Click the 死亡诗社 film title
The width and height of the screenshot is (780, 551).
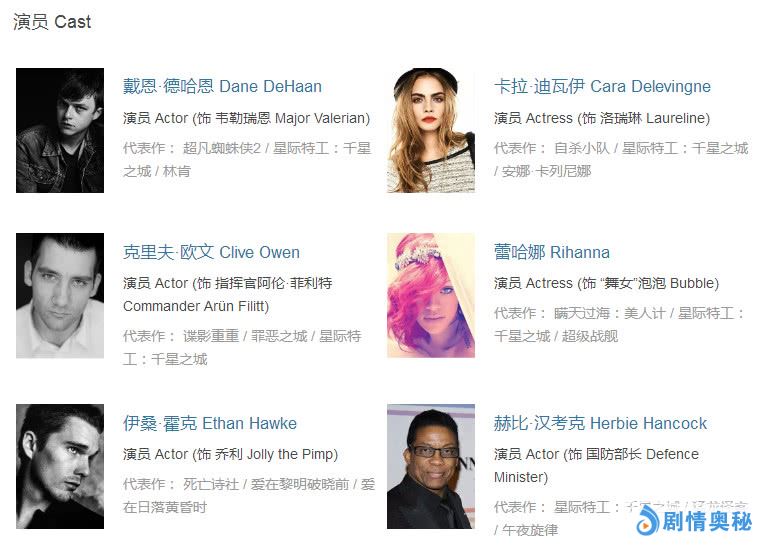[211, 484]
